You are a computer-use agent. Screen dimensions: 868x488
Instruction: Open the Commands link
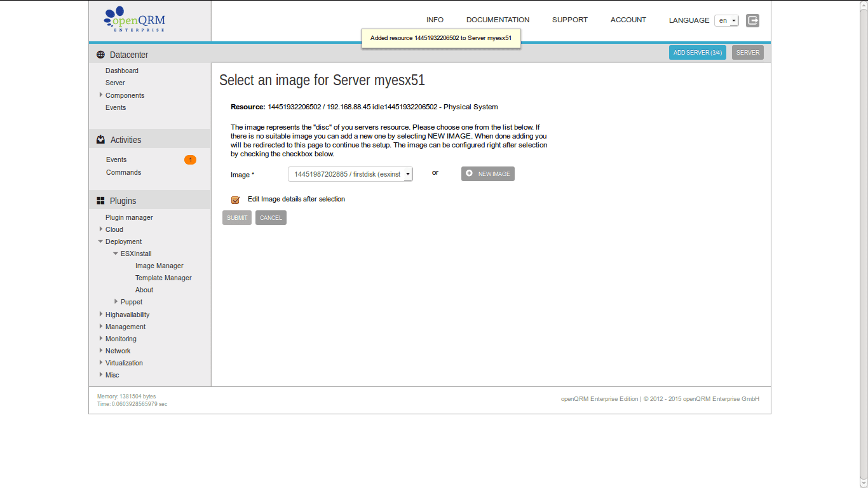coord(123,172)
